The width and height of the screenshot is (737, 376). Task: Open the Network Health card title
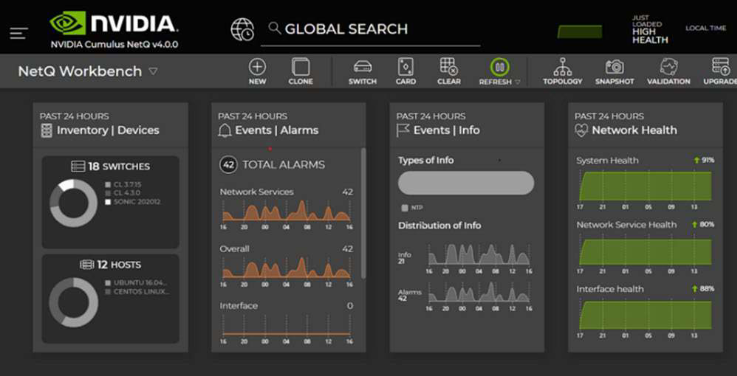[635, 131]
